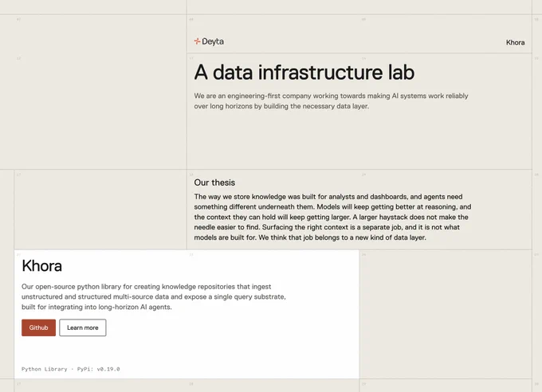The width and height of the screenshot is (542, 392).
Task: Click the paragraph starting "Our open-source python library"
Action: (154, 296)
